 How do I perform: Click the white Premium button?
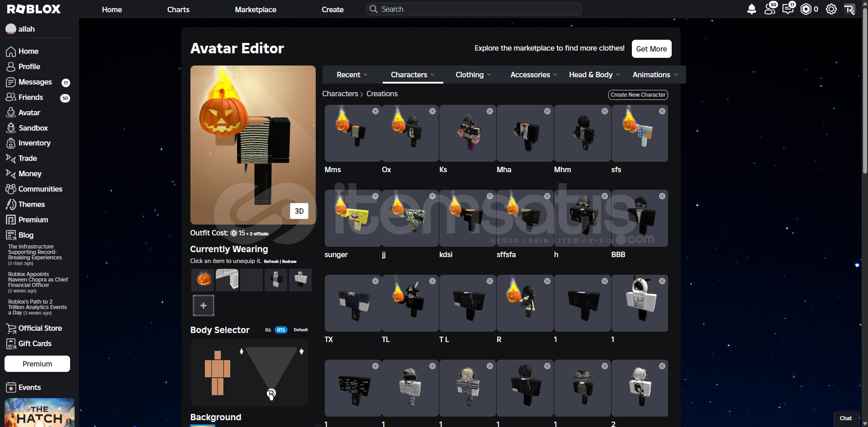point(37,364)
